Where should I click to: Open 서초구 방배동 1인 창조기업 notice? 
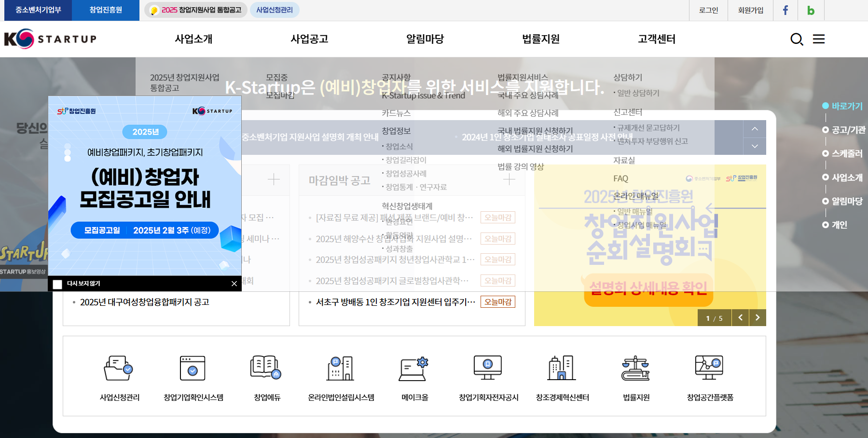click(396, 302)
